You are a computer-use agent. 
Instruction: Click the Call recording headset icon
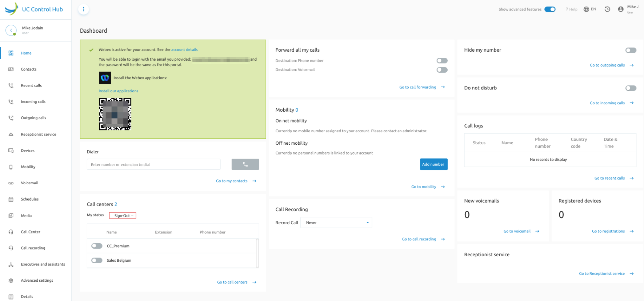pyautogui.click(x=11, y=248)
